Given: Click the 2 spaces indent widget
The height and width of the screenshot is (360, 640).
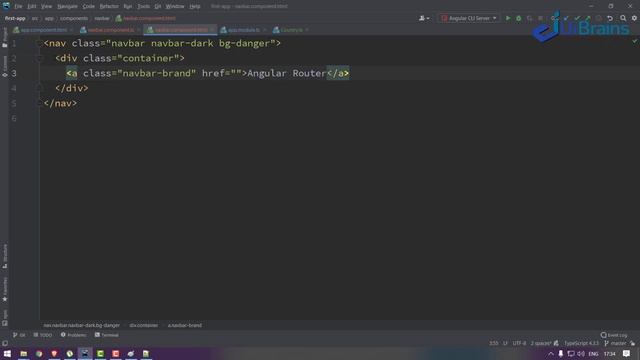Looking at the screenshot, I should click(541, 343).
